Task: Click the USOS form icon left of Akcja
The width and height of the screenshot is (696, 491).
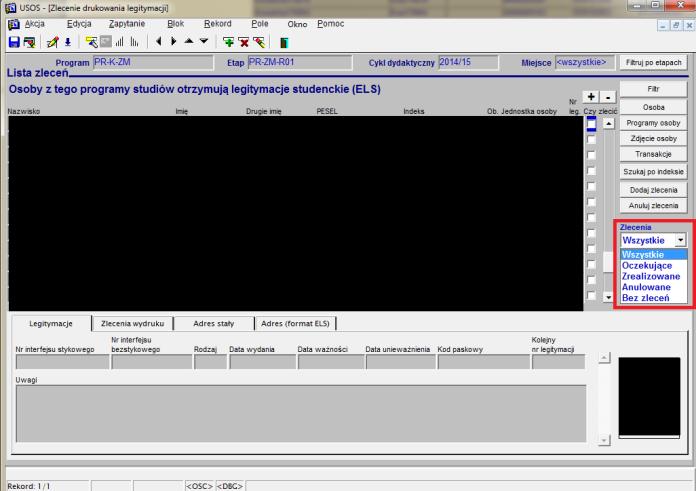Action: pyautogui.click(x=14, y=24)
